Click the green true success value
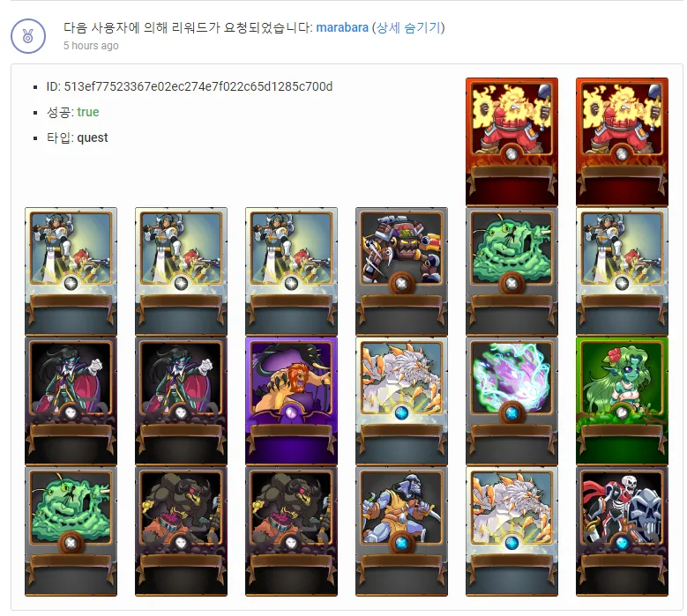Screen dimensions: 687x616 click(88, 112)
